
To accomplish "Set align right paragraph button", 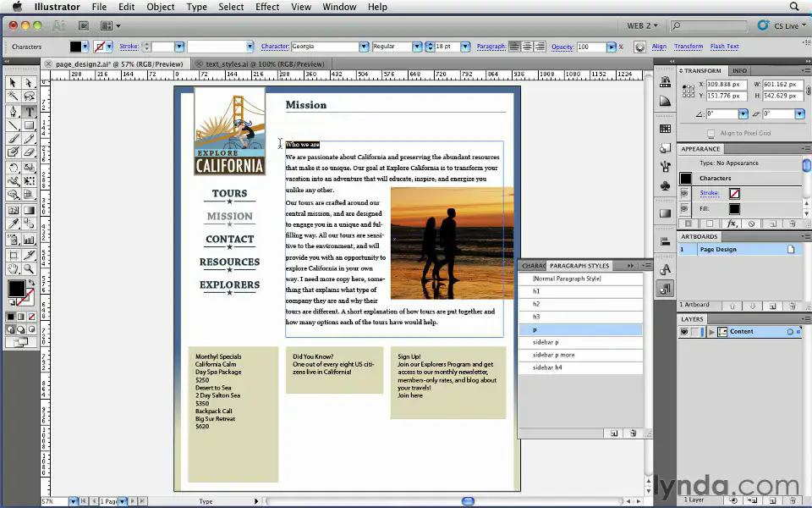I will click(540, 47).
